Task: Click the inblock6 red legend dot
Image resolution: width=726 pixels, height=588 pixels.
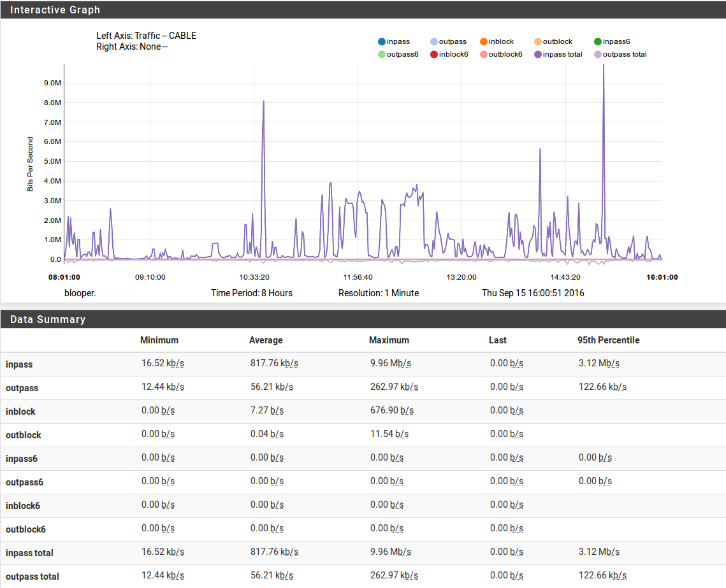Action: (x=434, y=55)
